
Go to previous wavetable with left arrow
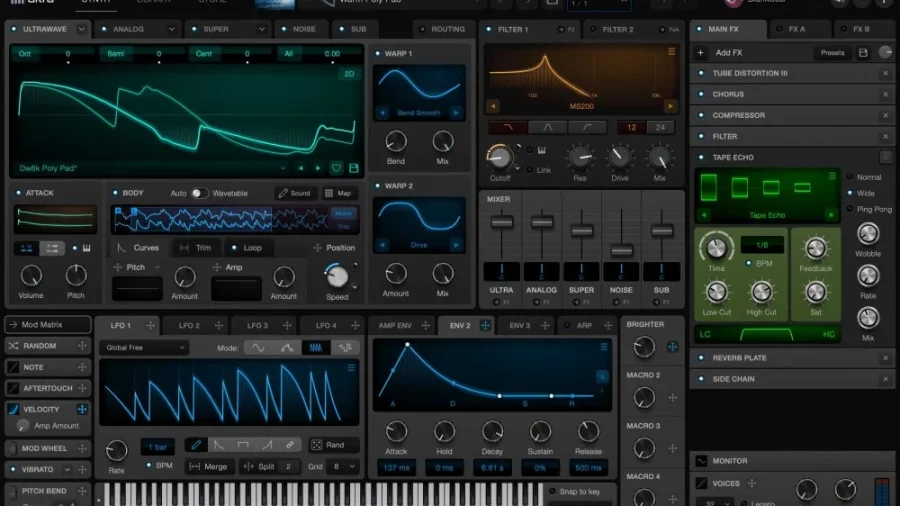301,168
